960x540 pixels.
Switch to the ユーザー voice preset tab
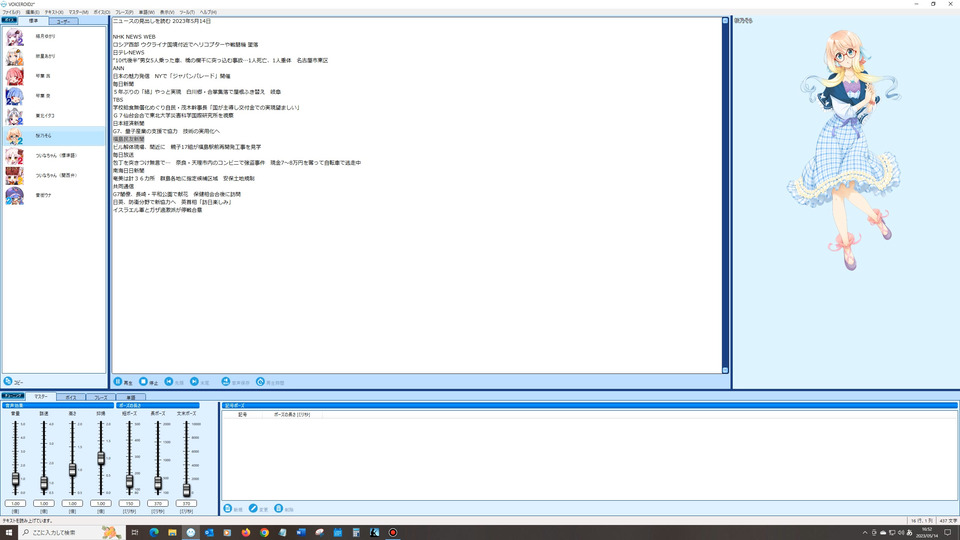[64, 21]
